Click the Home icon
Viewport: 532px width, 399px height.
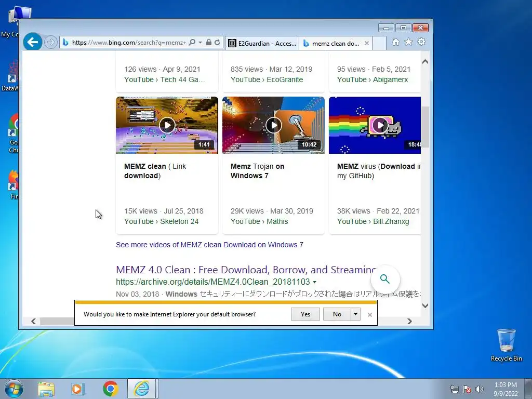tap(395, 42)
